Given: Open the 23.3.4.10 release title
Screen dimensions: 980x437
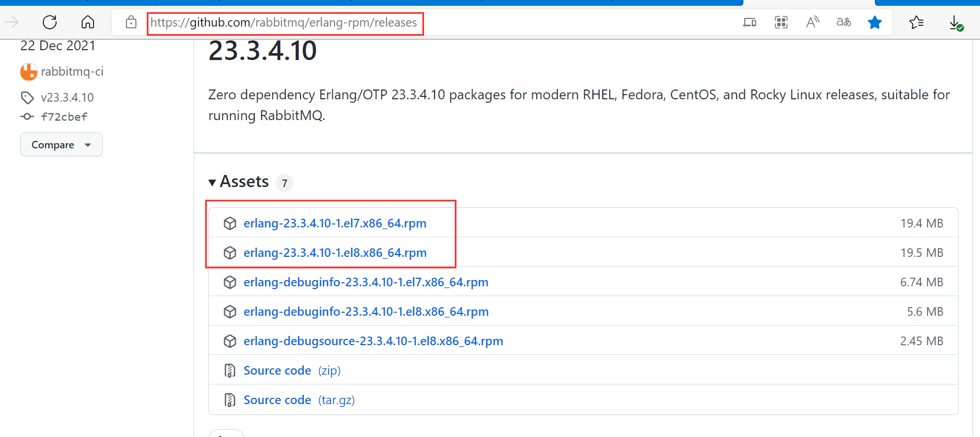Looking at the screenshot, I should pos(262,51).
